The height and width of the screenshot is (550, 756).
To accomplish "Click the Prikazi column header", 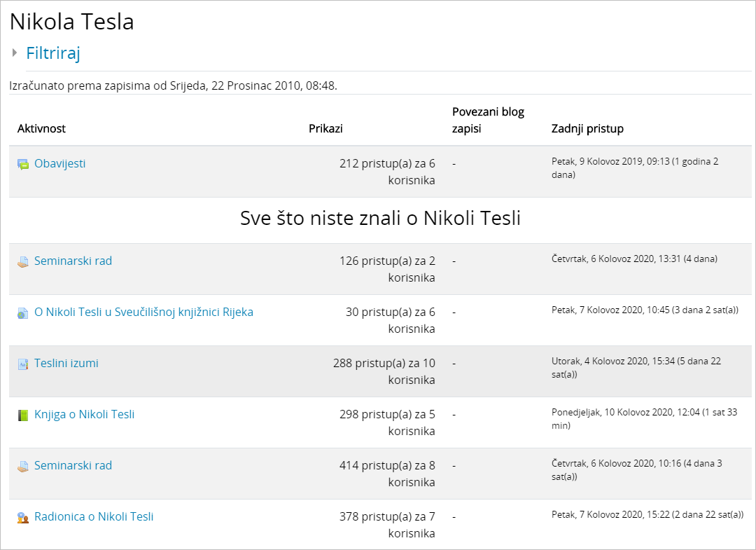I will [x=325, y=129].
